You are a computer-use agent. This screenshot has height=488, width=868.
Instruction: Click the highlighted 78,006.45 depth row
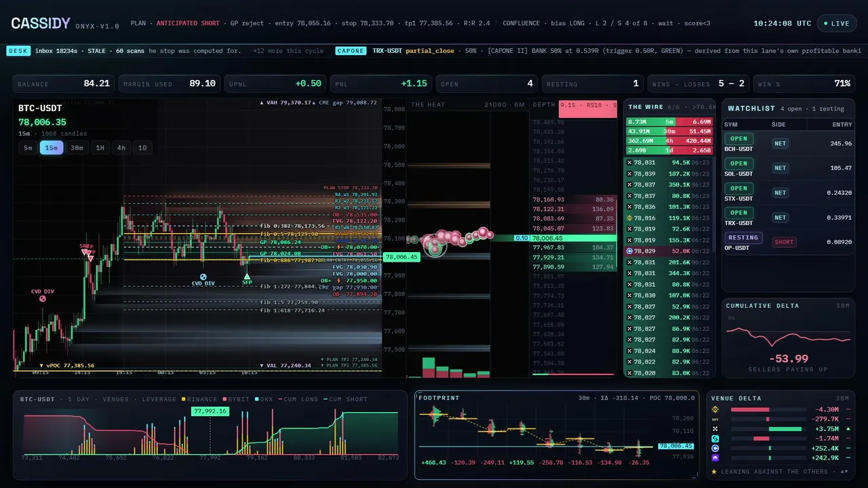pyautogui.click(x=574, y=238)
